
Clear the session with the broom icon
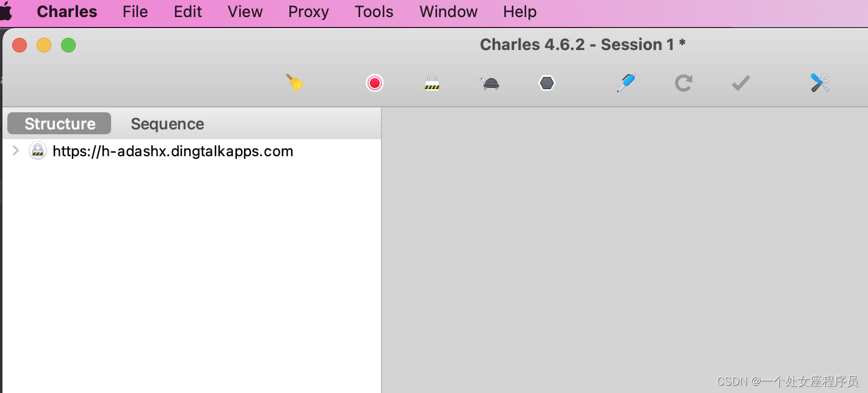[295, 82]
